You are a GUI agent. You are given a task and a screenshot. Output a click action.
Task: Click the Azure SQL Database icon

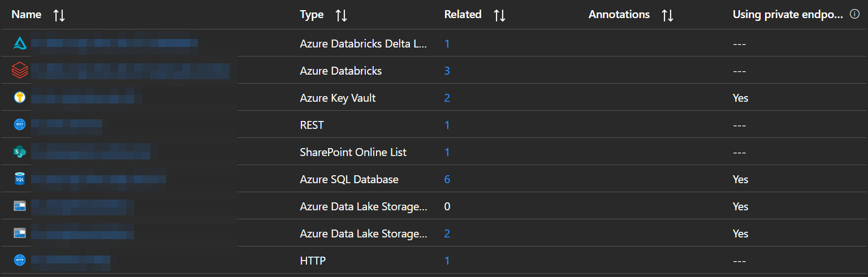(x=20, y=179)
